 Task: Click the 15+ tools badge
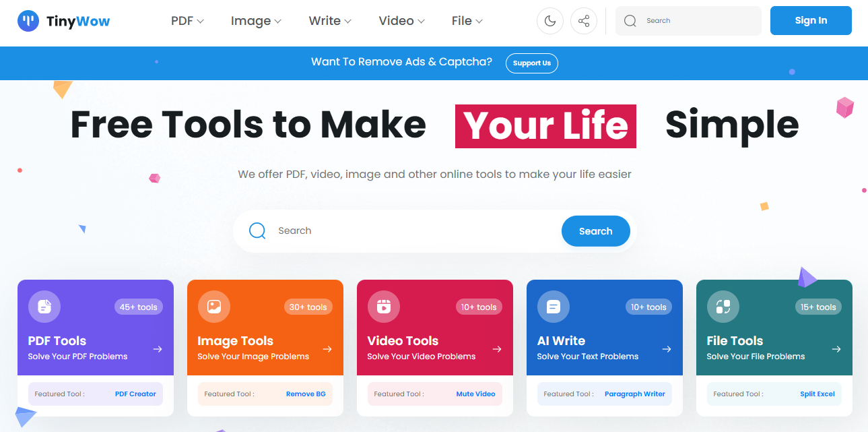tap(817, 307)
